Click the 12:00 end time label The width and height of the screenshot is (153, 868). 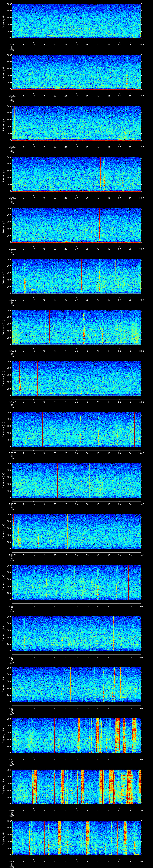(141, 555)
